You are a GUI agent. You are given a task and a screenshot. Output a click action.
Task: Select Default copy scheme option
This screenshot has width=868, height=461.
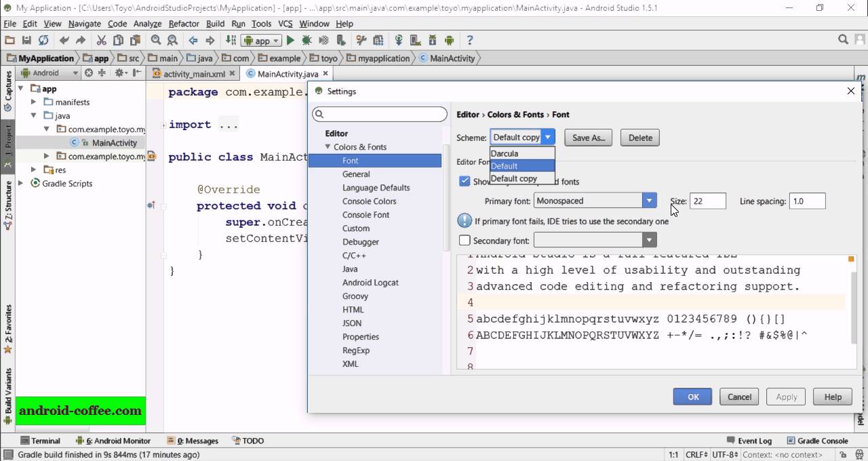[x=522, y=178]
